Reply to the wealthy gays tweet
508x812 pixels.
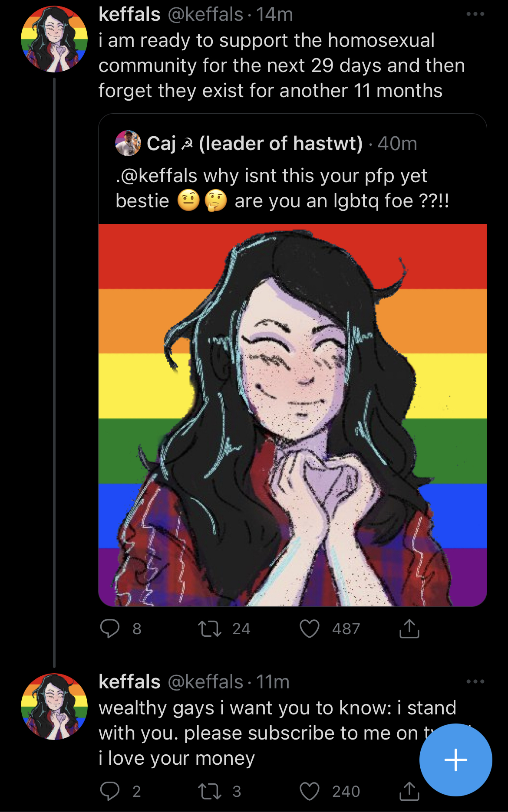tap(110, 791)
